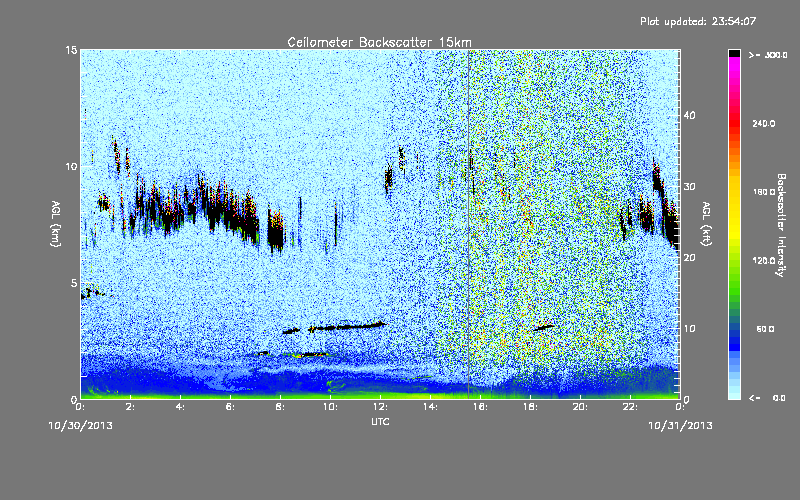Click the colorbar value 120.0

pyautogui.click(x=764, y=260)
